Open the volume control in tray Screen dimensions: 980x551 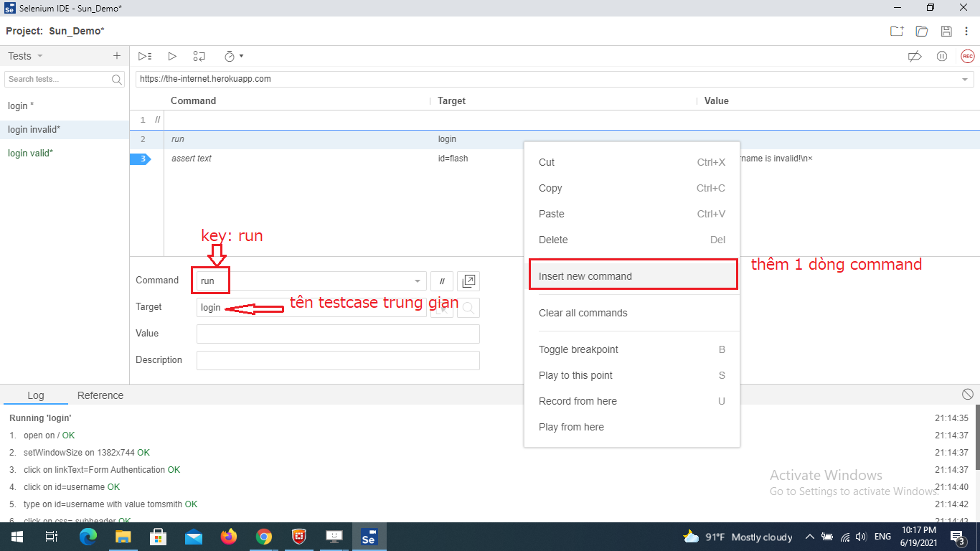861,537
